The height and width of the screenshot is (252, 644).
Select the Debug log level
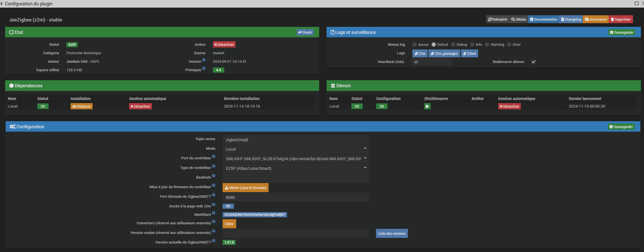tap(453, 45)
